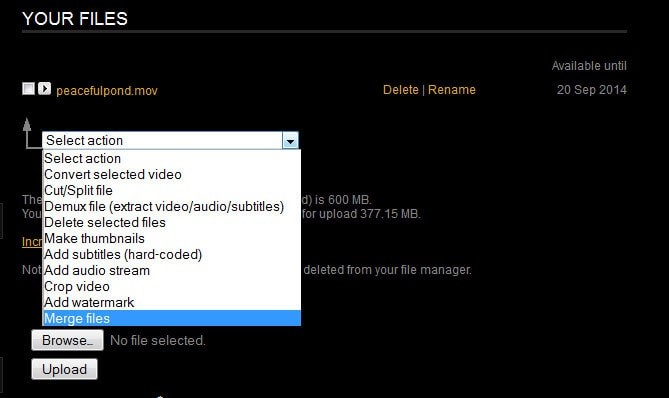Choose 'Select action' entry in the list
Screen dimensions: 669x398
(x=172, y=158)
